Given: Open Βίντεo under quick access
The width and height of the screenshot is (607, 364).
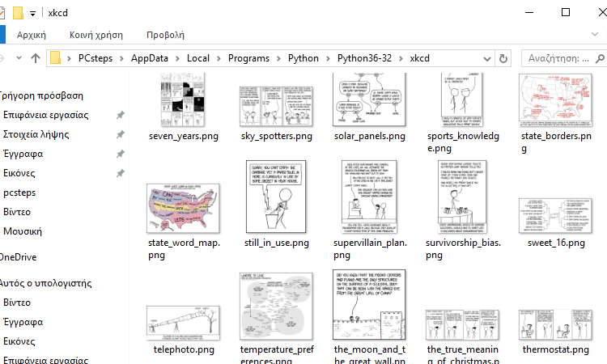Looking at the screenshot, I should (17, 212).
